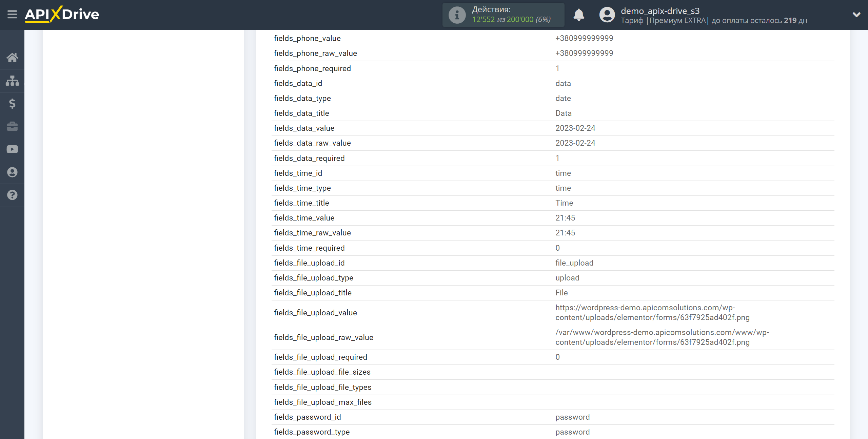Open the briefcase services icon
This screenshot has height=439, width=868.
tap(12, 126)
